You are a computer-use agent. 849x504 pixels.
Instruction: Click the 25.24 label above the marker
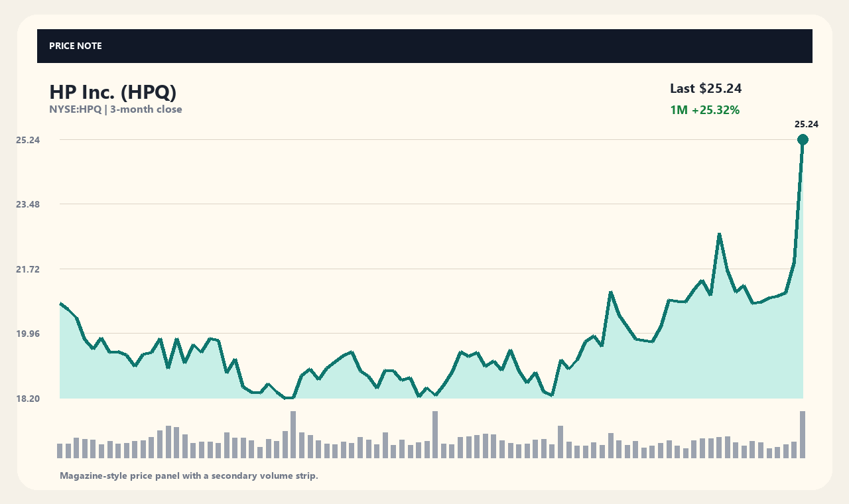(807, 124)
